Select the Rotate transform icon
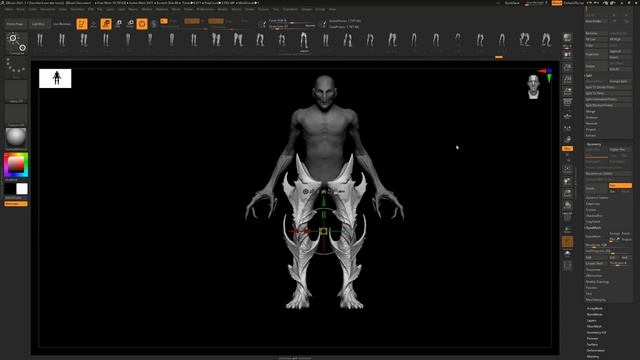This screenshot has width=640, height=360. 130,24
